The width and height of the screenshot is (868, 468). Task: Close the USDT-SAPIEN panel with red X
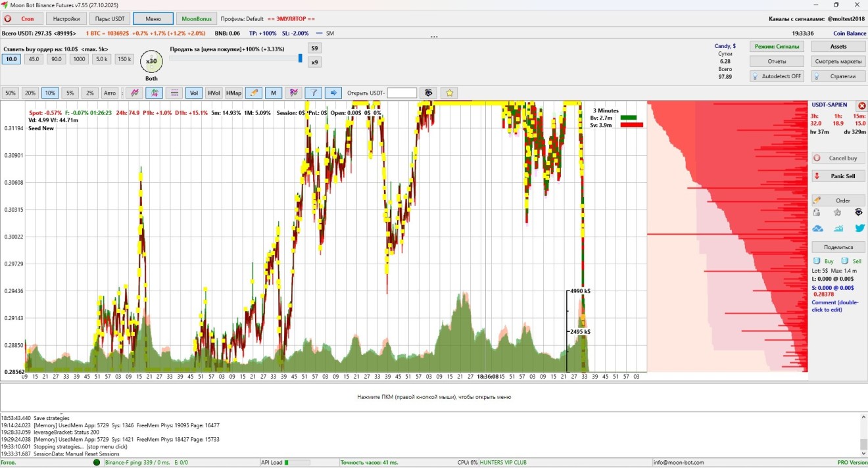862,106
